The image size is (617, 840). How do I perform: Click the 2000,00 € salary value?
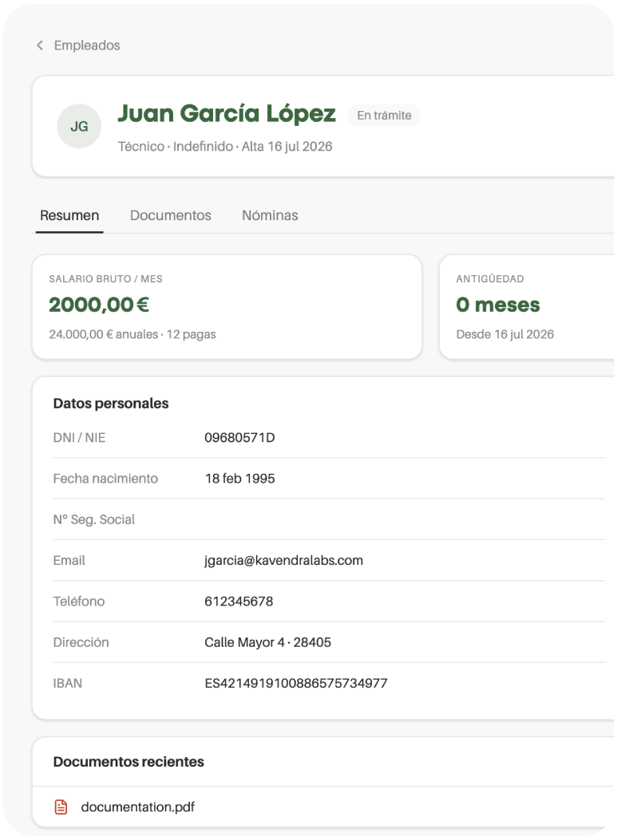tap(99, 305)
